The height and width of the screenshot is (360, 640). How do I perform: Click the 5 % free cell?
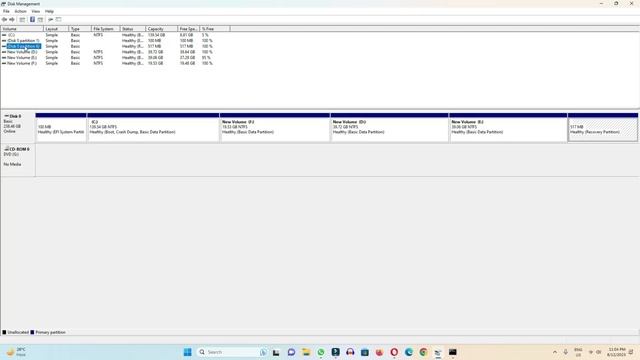pos(205,35)
